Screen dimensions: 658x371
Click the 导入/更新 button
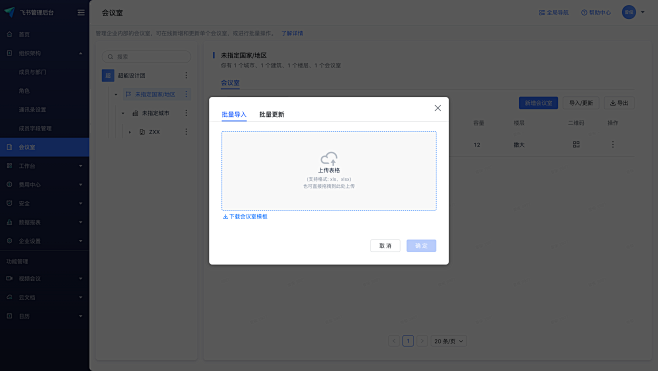pyautogui.click(x=581, y=103)
